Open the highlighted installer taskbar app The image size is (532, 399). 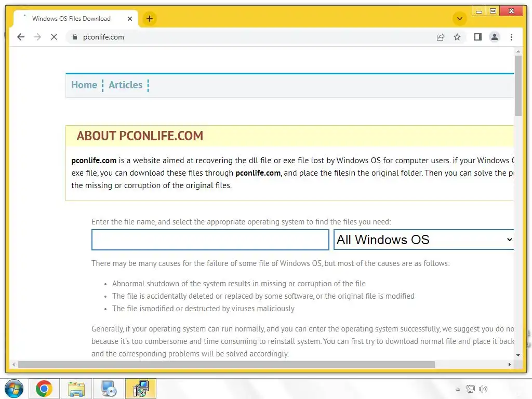coord(141,389)
